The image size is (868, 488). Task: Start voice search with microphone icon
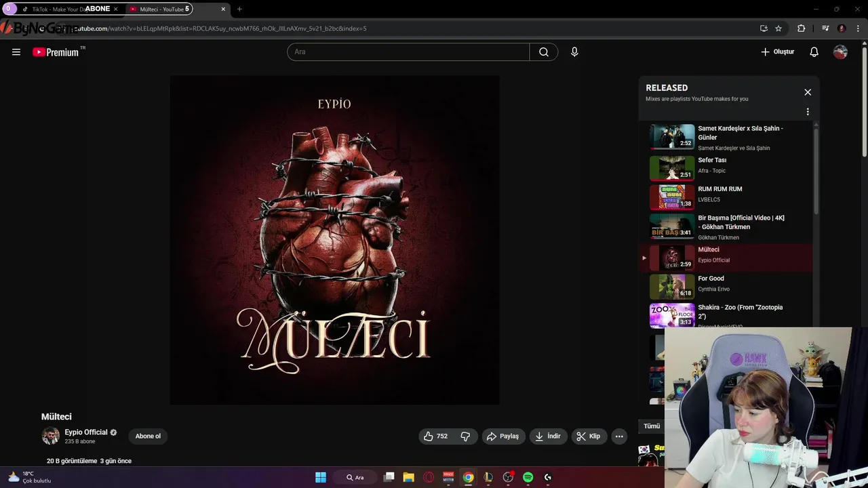click(574, 52)
